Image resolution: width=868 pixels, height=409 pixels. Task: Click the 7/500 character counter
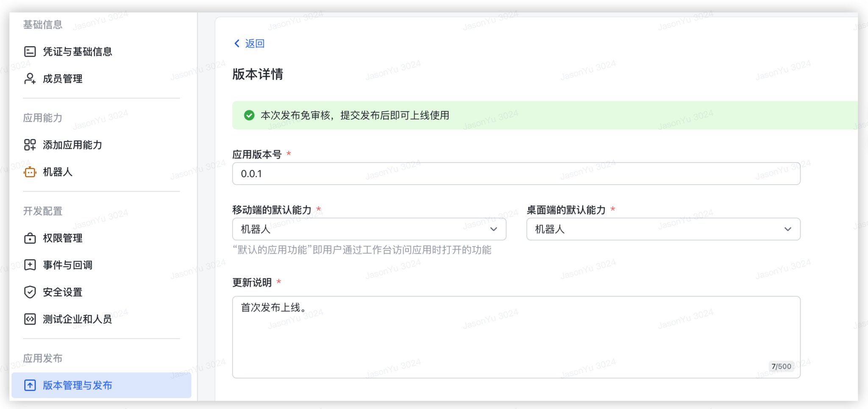[781, 366]
